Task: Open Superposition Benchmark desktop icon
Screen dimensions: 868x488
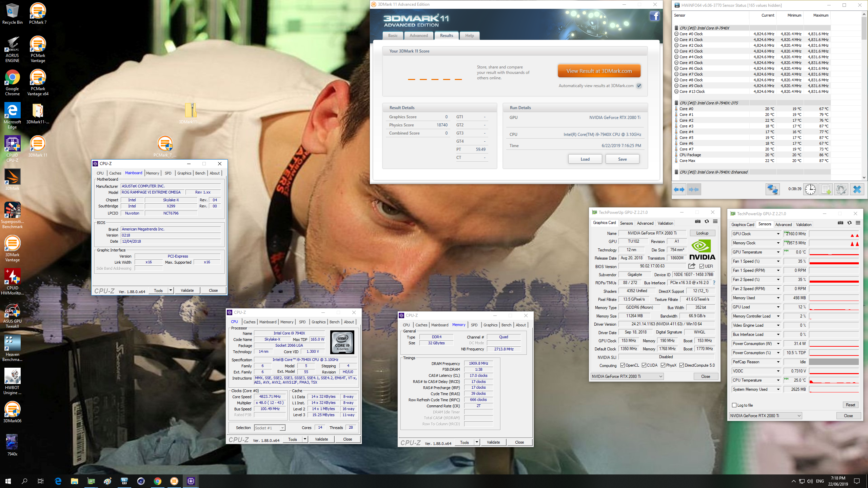Action: (x=13, y=216)
